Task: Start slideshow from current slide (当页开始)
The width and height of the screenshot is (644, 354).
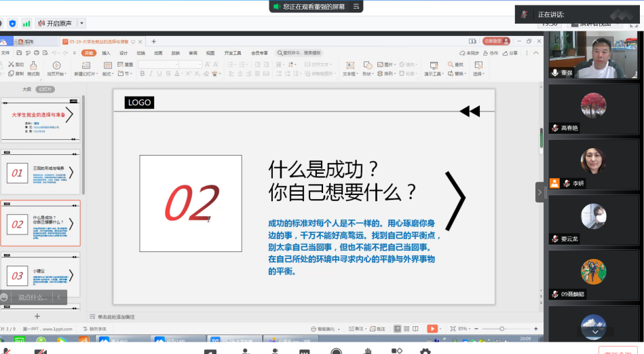Action: pyautogui.click(x=56, y=69)
